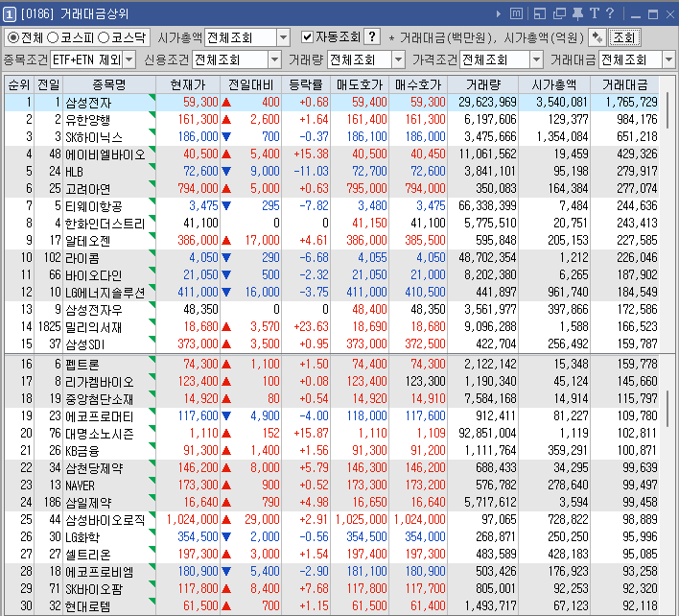The height and width of the screenshot is (616, 679).
Task: Click the title bar play arrow icon
Action: click(499, 13)
